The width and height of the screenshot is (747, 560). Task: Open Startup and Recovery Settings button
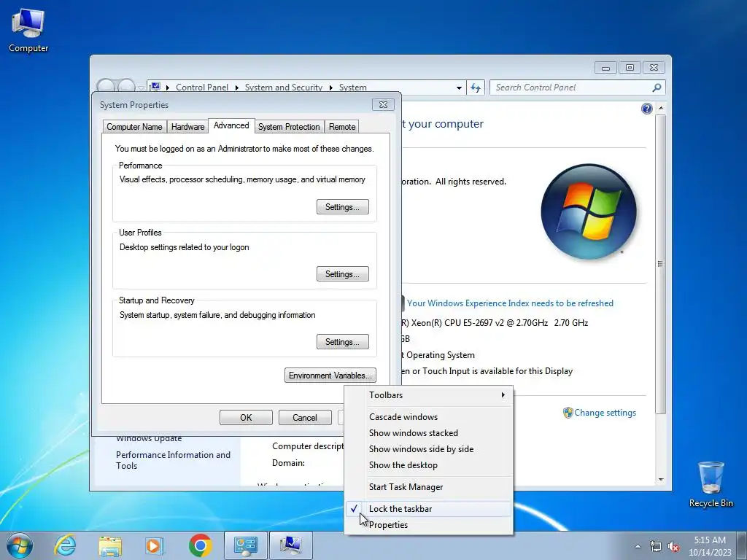[343, 341]
